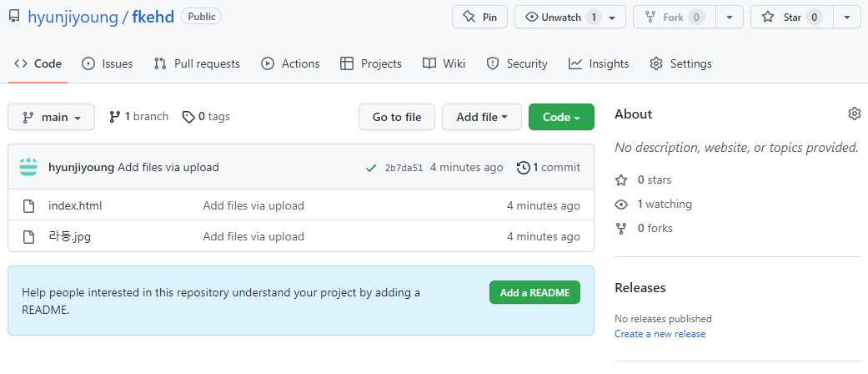The height and width of the screenshot is (374, 868).
Task: Open commit hash 2b7da51
Action: pos(404,167)
